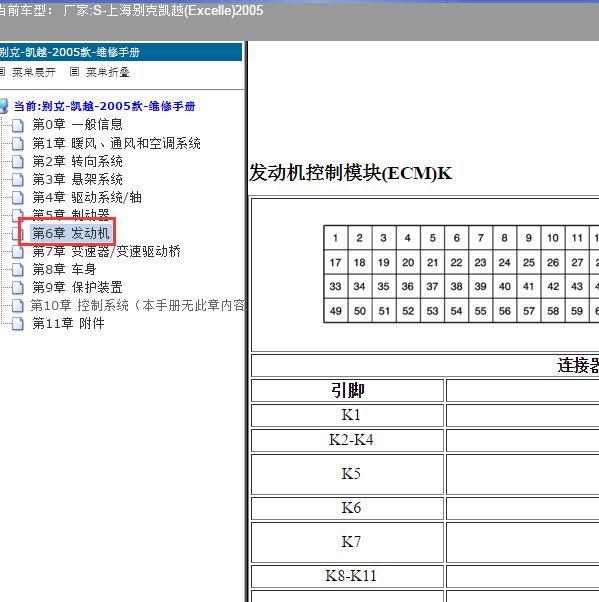Click connector pin 10 in diagram
The height and width of the screenshot is (602, 599).
553,238
